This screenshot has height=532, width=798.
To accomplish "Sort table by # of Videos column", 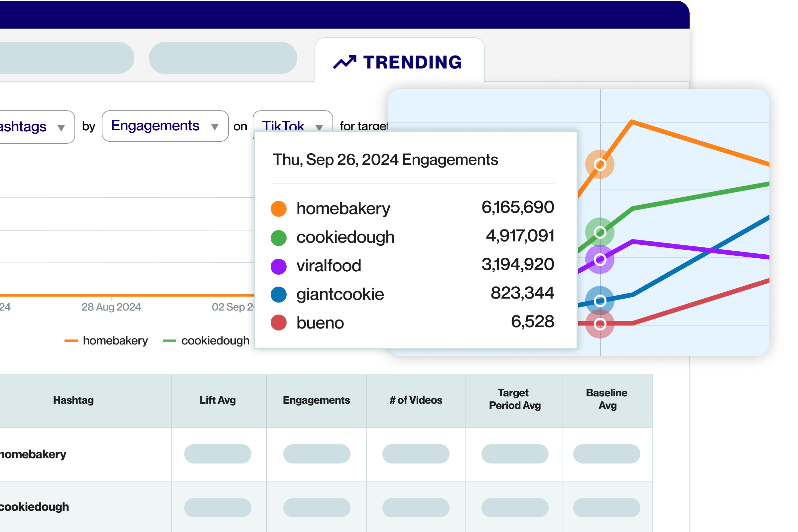I will point(416,400).
